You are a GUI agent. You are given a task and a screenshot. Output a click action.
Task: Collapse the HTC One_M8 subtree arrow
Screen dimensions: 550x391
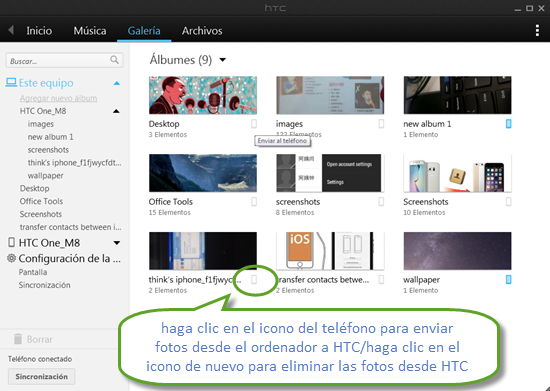[x=116, y=111]
